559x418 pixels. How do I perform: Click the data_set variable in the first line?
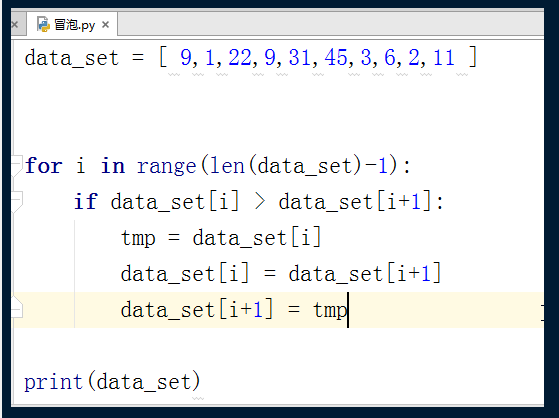point(71,58)
